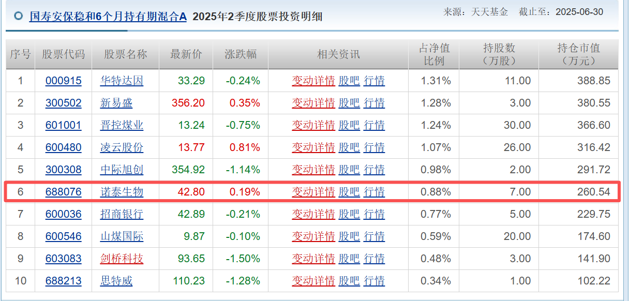Open stock code 603083
Screen dimensions: 644x301
coord(64,259)
